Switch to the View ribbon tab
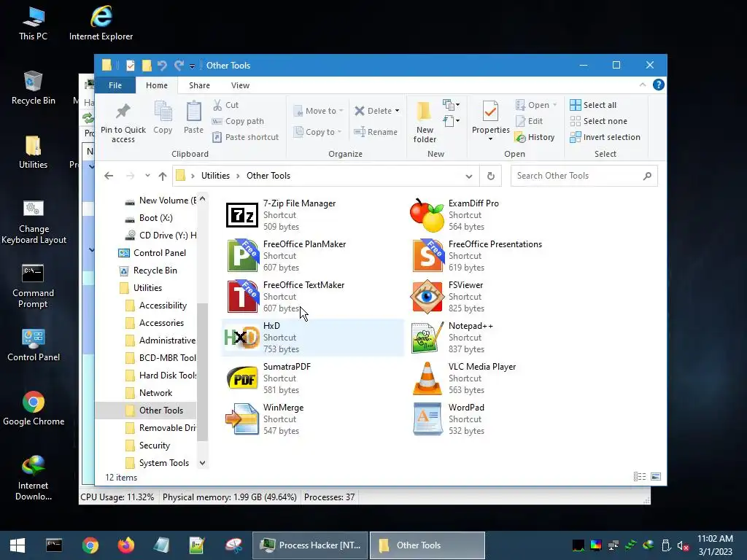Screen dimensions: 747x560 [240, 85]
